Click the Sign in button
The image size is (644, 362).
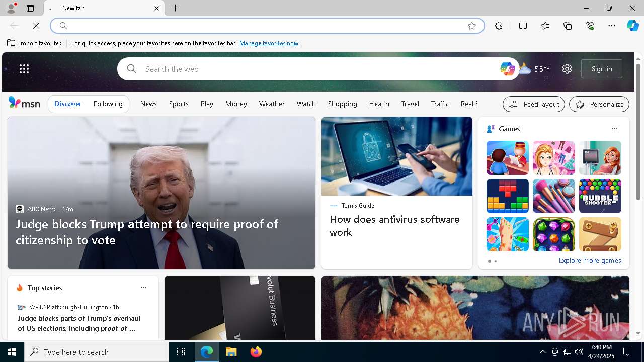602,69
